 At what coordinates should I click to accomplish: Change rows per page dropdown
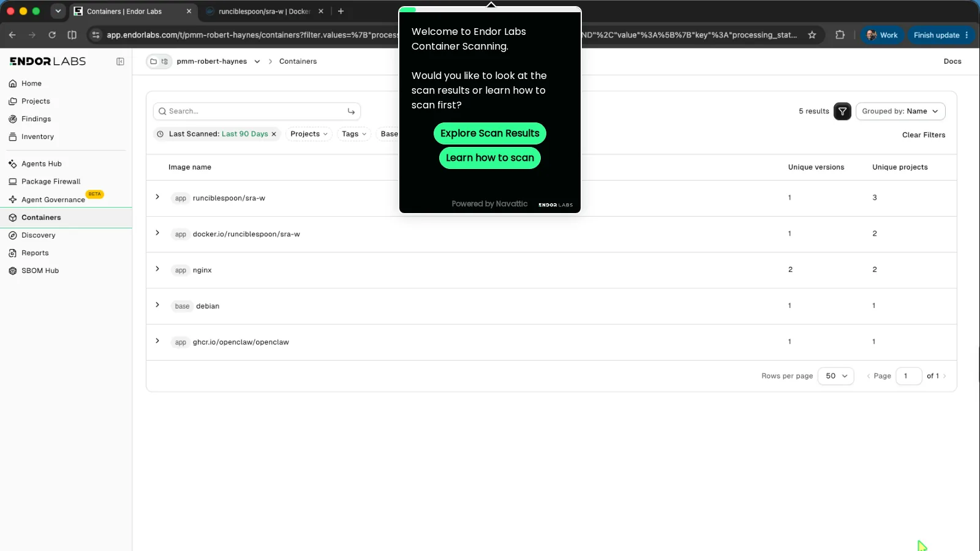(x=836, y=376)
